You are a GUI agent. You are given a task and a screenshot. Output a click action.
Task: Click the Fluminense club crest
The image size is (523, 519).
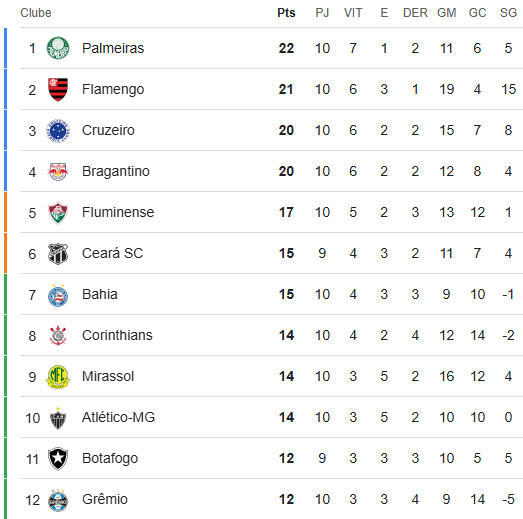[x=58, y=212]
